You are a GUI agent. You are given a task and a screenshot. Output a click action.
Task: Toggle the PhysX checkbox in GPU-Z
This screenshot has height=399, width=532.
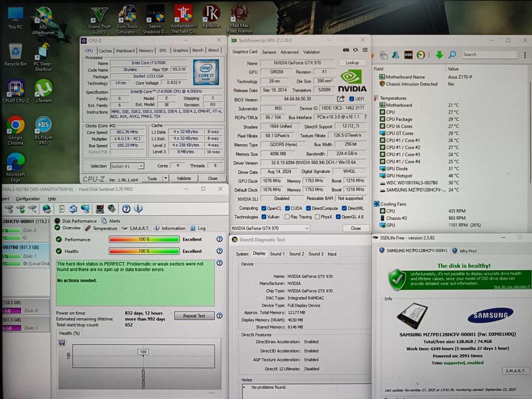(x=317, y=217)
